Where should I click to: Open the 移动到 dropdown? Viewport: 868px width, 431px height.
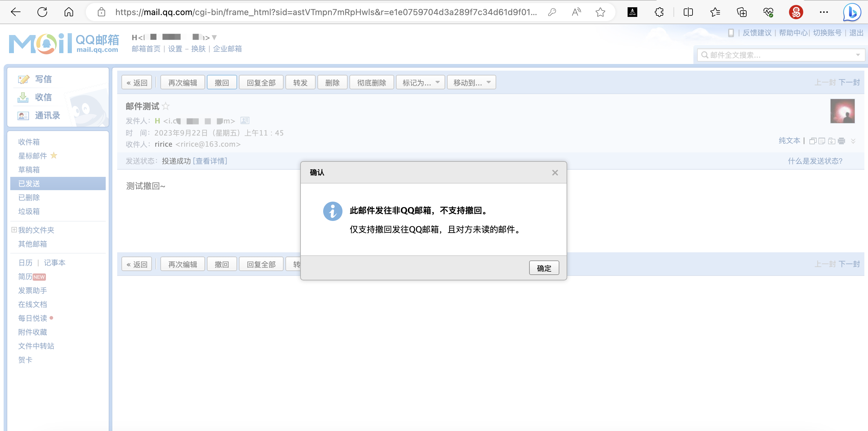(471, 82)
